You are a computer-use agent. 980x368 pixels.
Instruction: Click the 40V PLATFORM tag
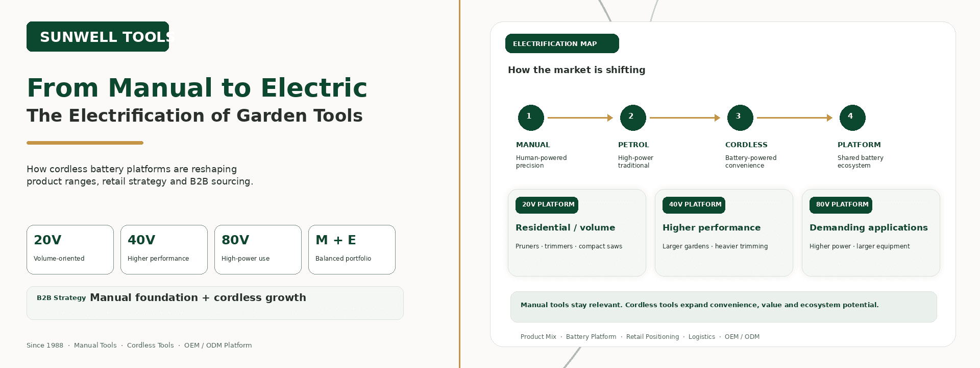click(x=694, y=204)
